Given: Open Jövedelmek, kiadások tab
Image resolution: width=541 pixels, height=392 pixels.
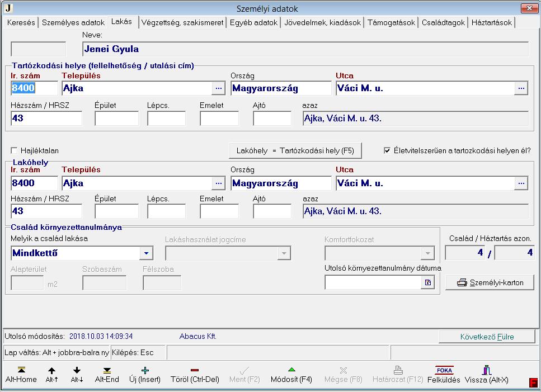Looking at the screenshot, I should pos(323,23).
